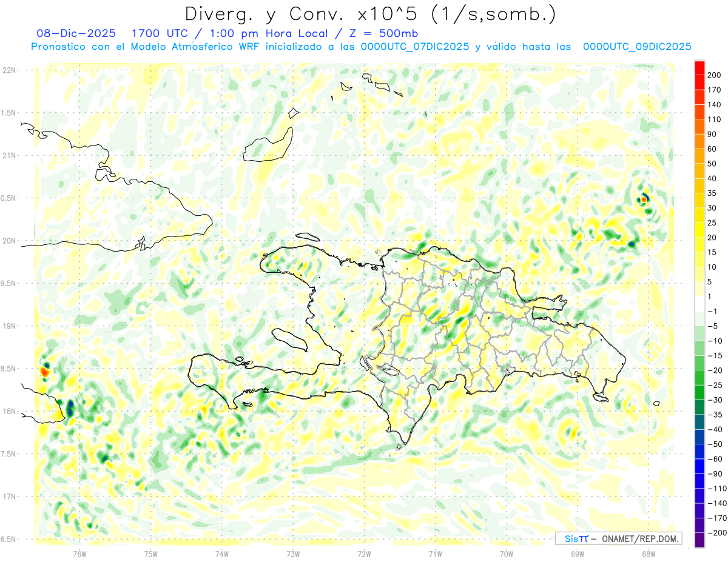Click the colorbar label '35'
This screenshot has width=728, height=562.
(713, 193)
